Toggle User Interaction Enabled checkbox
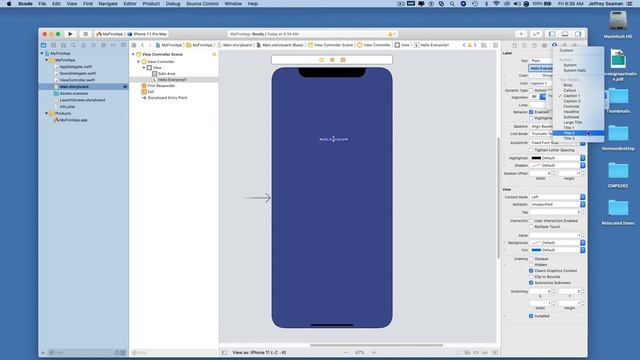The height and width of the screenshot is (360, 640). (x=531, y=220)
